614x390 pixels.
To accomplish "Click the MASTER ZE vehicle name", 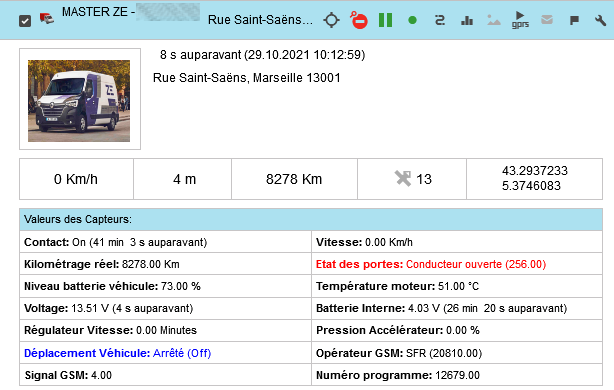I will (98, 12).
